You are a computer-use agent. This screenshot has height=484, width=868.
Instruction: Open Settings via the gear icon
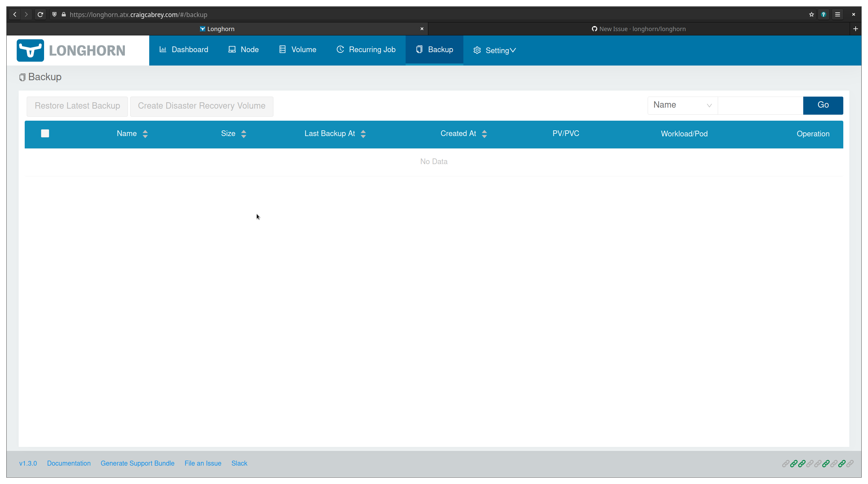click(x=477, y=50)
